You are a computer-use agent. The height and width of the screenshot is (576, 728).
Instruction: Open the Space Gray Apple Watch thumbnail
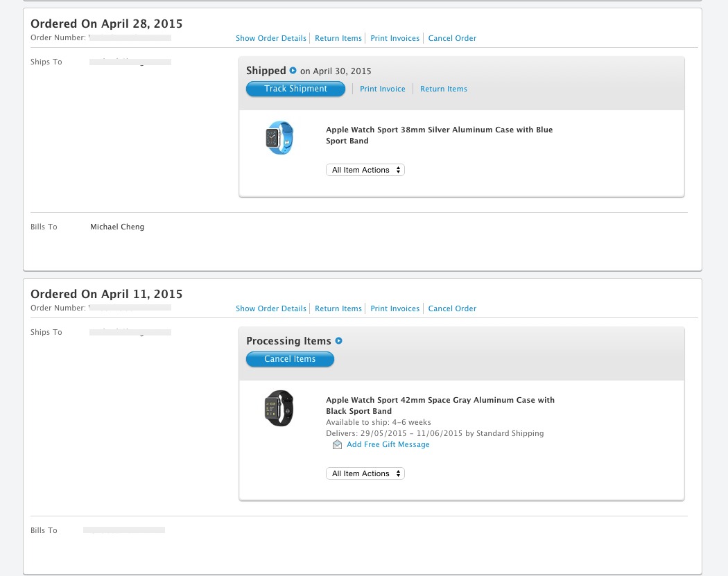click(279, 408)
